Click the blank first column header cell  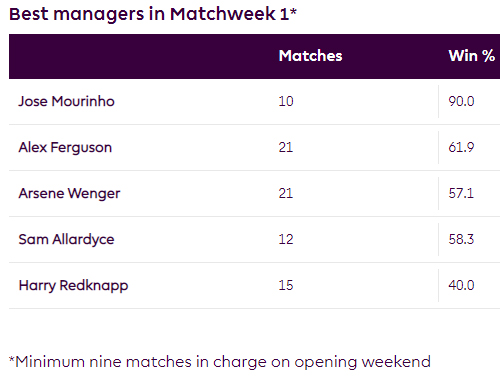(140, 56)
